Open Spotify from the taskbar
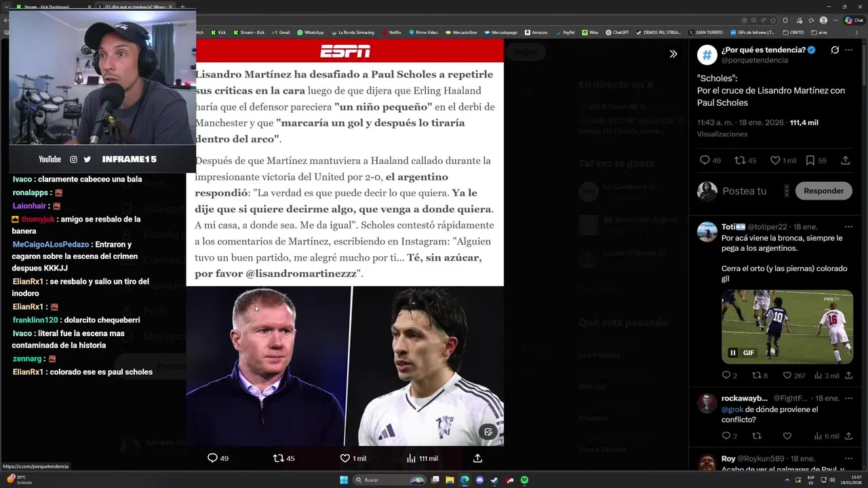Image resolution: width=868 pixels, height=488 pixels. click(524, 480)
